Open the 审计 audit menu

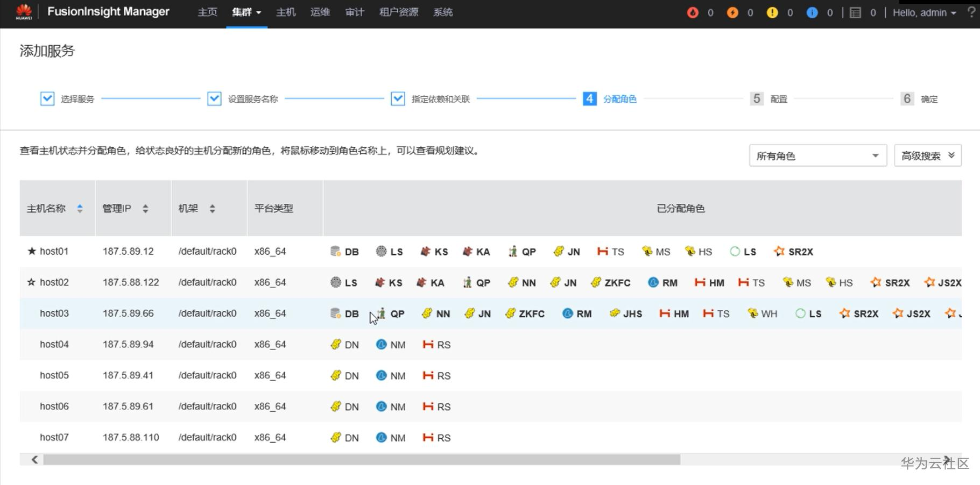[355, 12]
